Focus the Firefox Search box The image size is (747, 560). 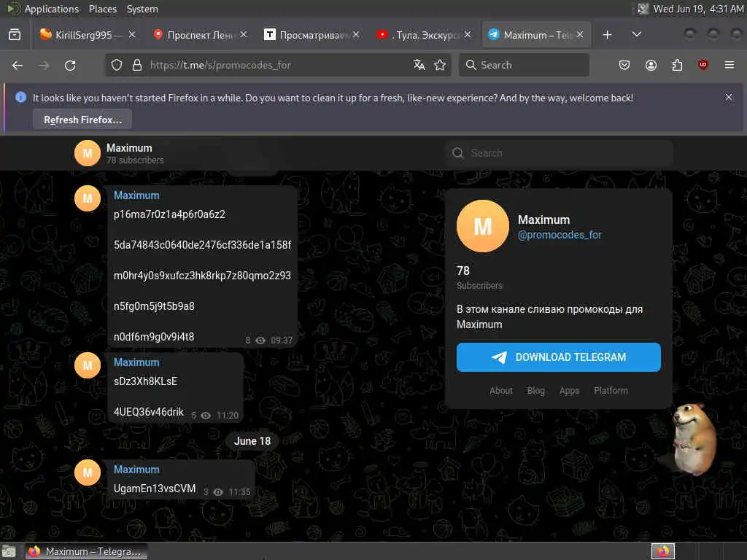coord(524,65)
